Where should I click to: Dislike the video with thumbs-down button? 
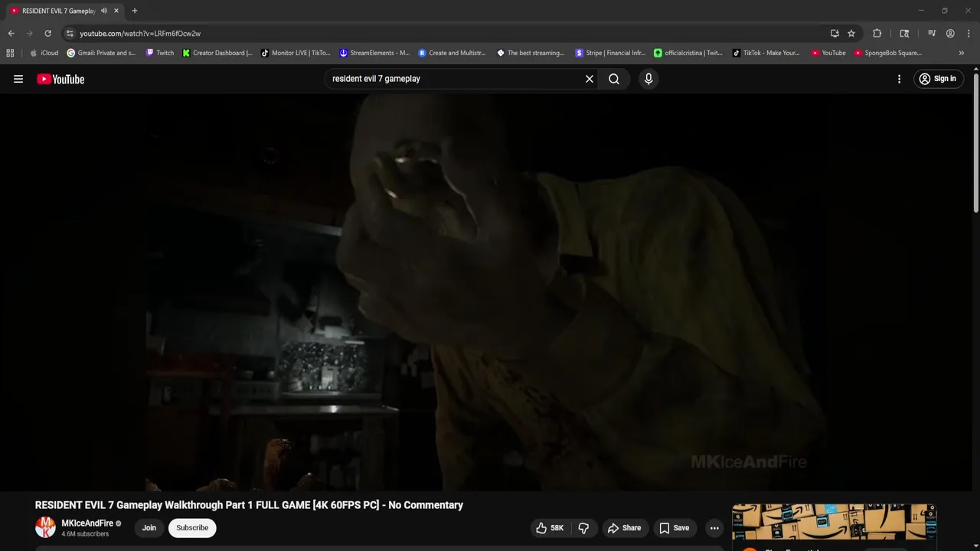tap(583, 528)
